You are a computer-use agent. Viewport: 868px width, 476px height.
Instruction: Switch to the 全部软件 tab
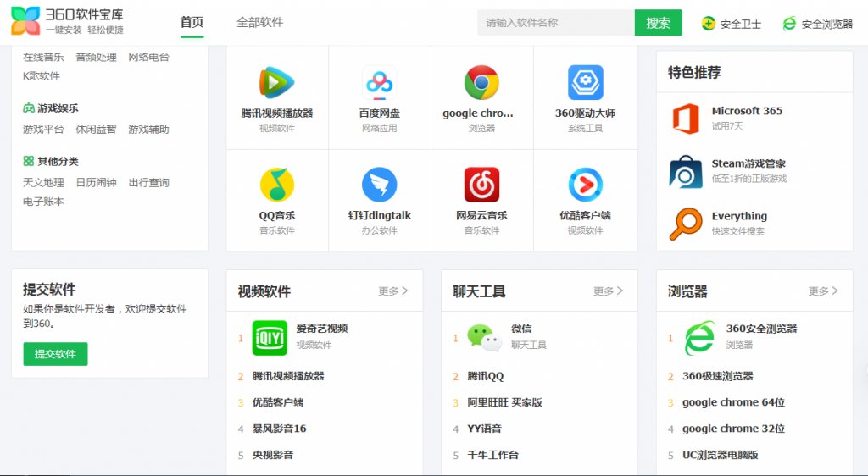click(x=259, y=22)
